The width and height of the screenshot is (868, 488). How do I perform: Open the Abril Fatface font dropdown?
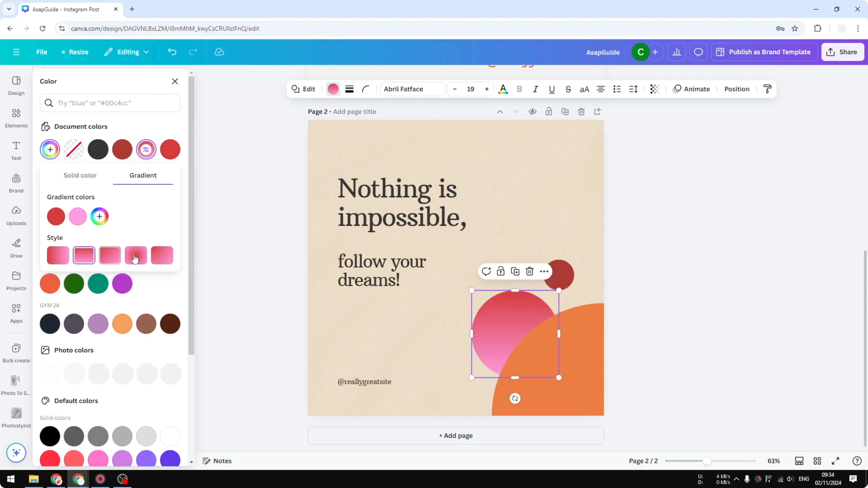coord(412,89)
